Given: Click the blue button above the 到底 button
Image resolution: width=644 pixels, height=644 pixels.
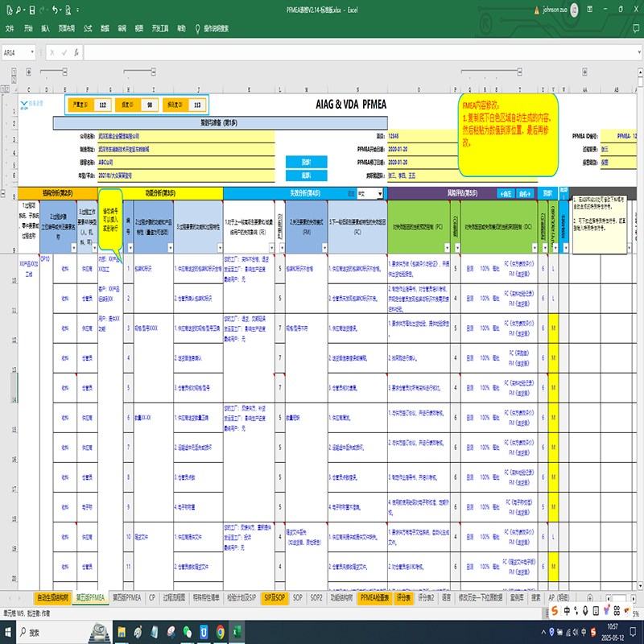Looking at the screenshot, I should (x=307, y=163).
